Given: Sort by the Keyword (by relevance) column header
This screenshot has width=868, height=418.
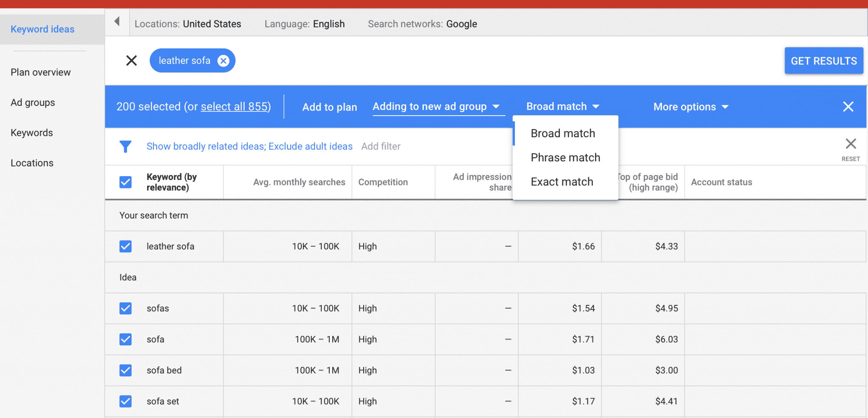Looking at the screenshot, I should click(x=172, y=182).
